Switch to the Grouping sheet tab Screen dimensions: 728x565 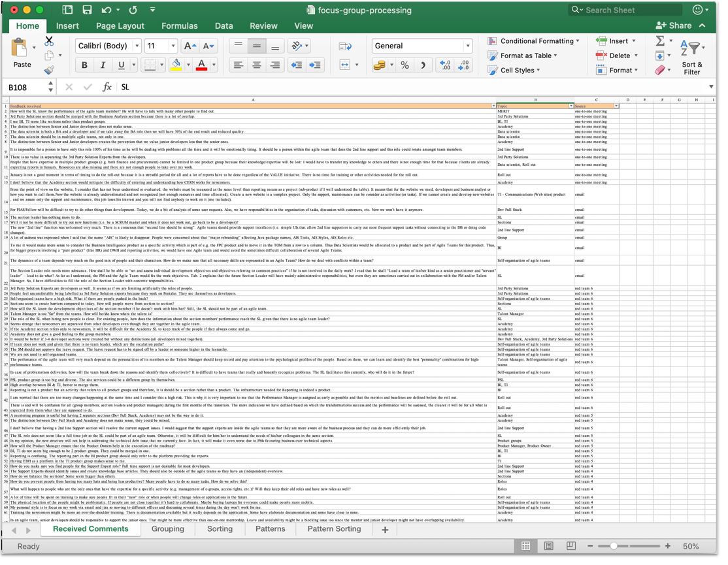point(167,529)
